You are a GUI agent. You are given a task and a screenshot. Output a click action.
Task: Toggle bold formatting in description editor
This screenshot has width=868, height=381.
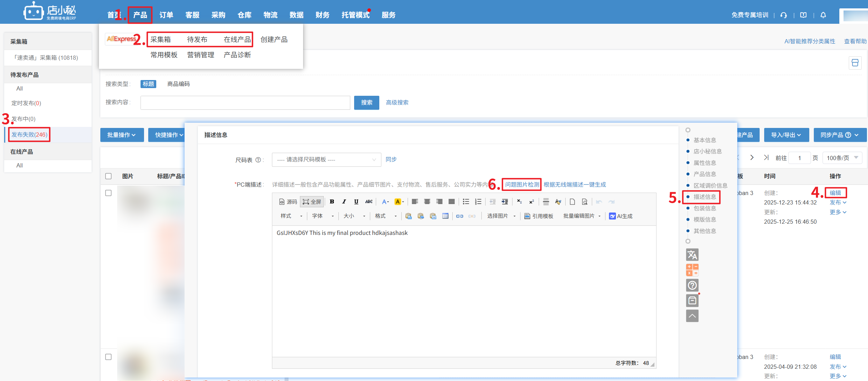(332, 202)
